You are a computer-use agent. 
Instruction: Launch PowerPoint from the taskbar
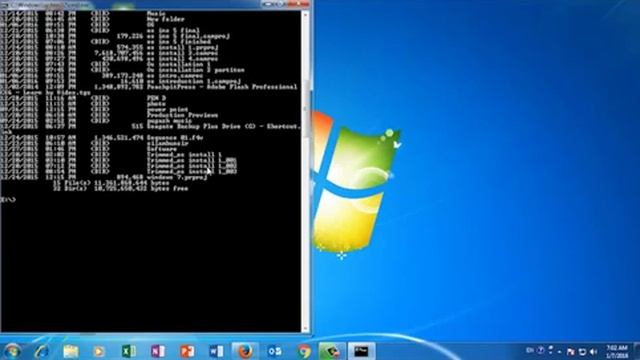pos(187,351)
